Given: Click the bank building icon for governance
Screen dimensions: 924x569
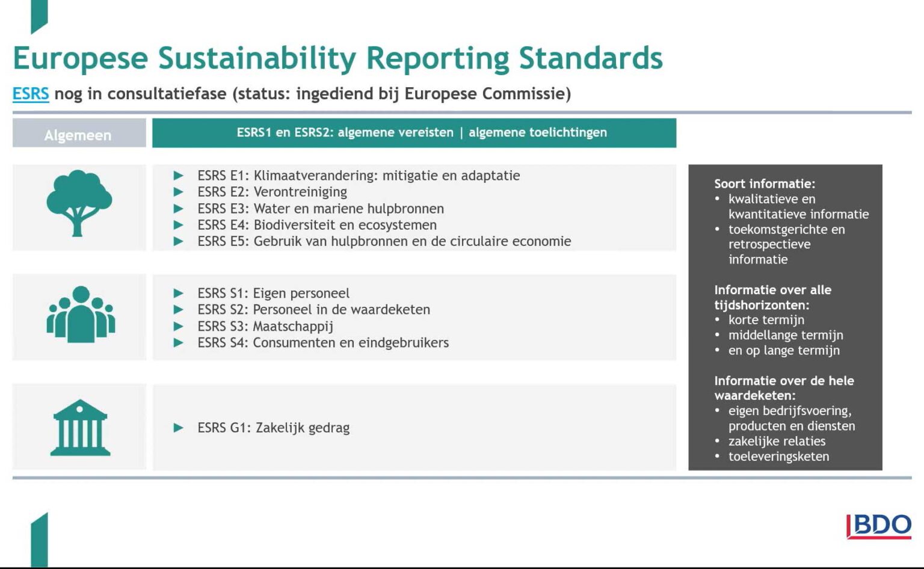Looking at the screenshot, I should click(79, 428).
